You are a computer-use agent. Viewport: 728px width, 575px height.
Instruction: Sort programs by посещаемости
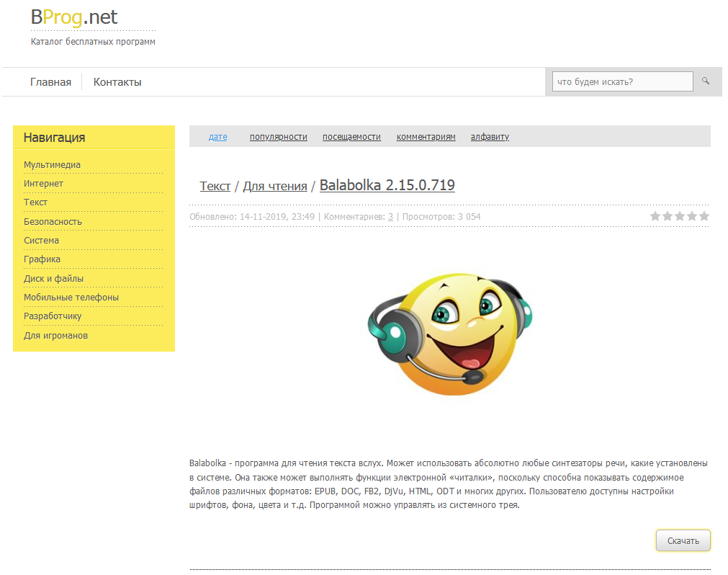point(351,136)
